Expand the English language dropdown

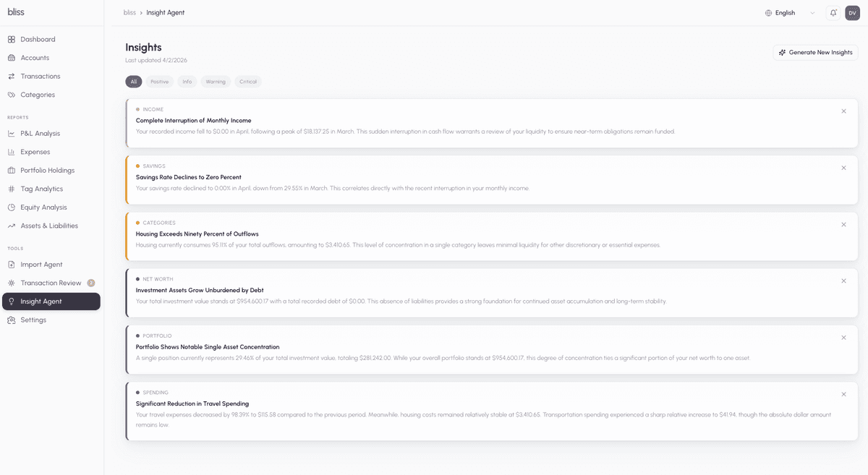pyautogui.click(x=788, y=12)
